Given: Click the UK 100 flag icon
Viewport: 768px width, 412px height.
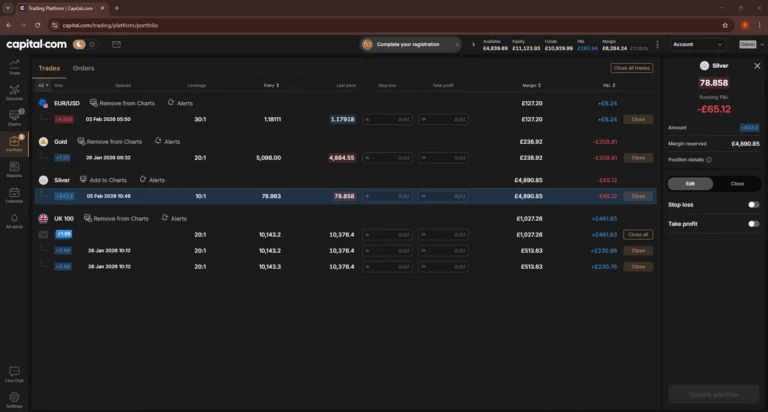Looking at the screenshot, I should coord(43,218).
